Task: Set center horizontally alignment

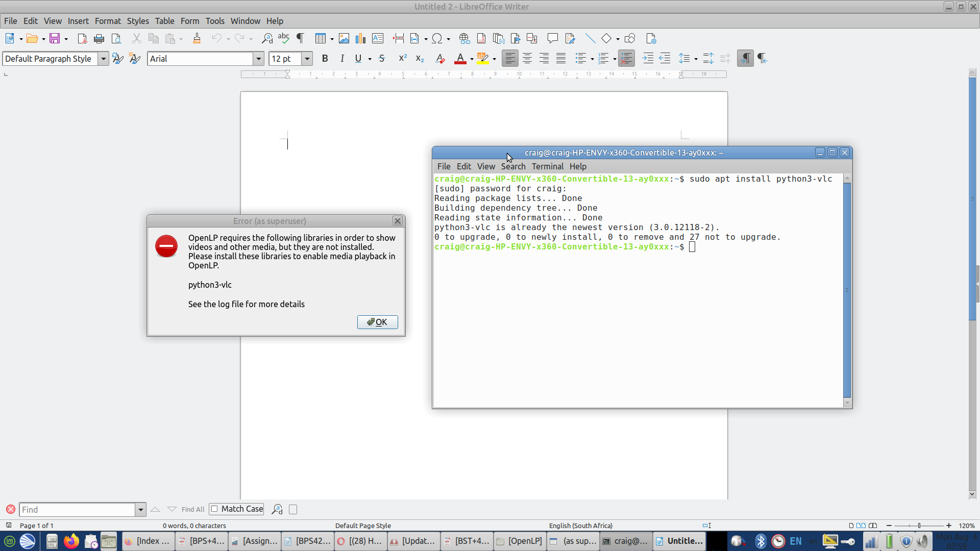Action: point(527,59)
